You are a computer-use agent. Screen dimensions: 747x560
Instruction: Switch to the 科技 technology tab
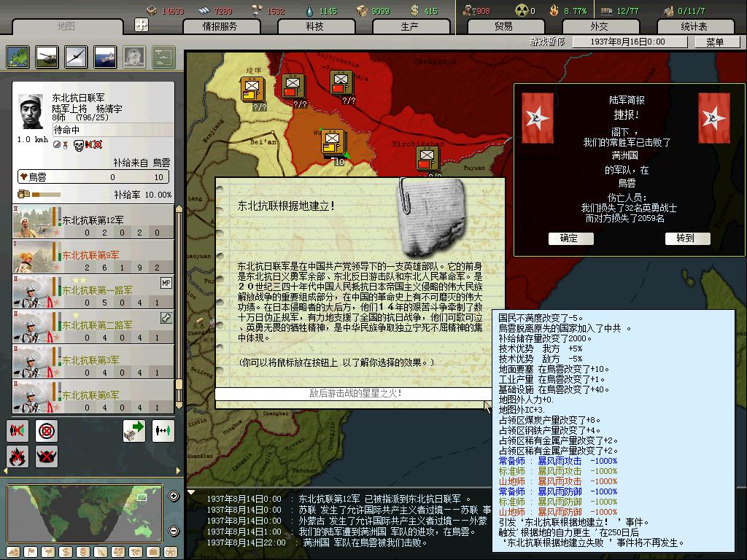(x=315, y=27)
